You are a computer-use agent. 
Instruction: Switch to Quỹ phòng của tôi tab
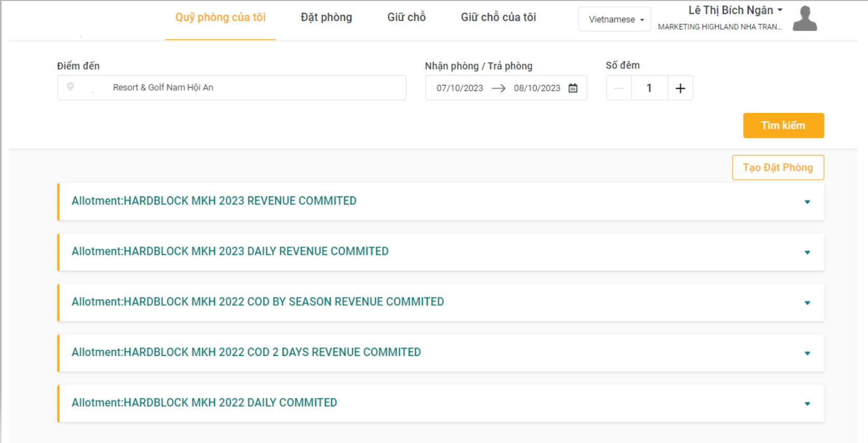[220, 18]
